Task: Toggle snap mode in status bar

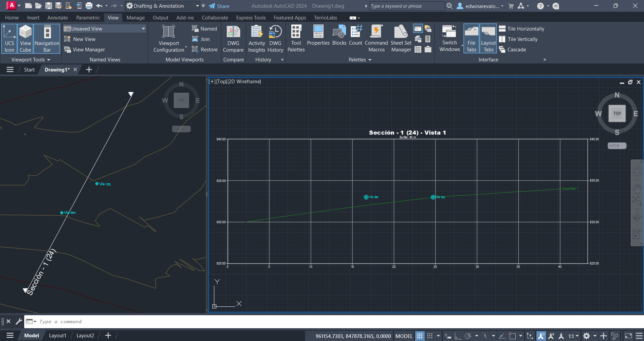Action: (430, 336)
